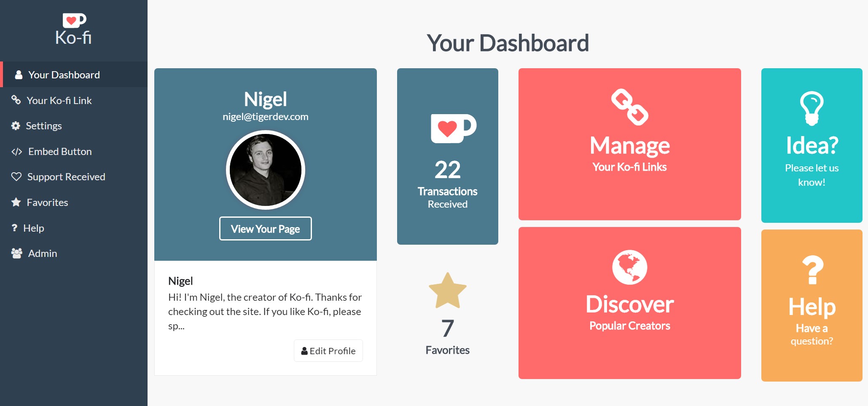
Task: Click the heart icon beside Support Received
Action: tap(16, 177)
